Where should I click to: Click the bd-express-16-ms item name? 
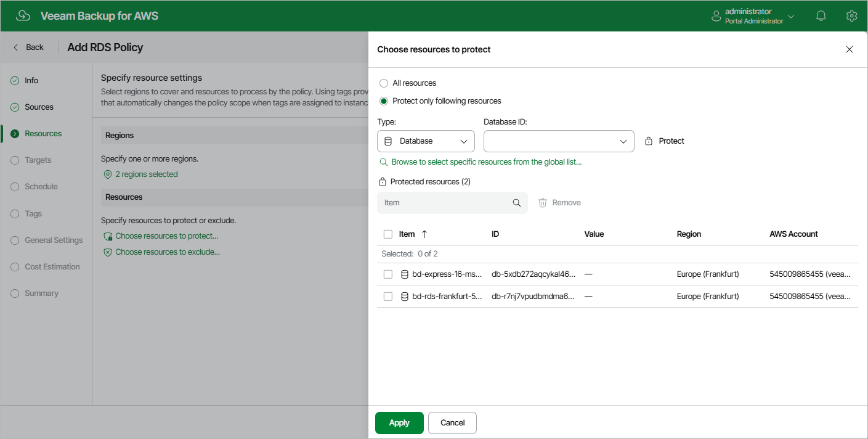pyautogui.click(x=447, y=274)
